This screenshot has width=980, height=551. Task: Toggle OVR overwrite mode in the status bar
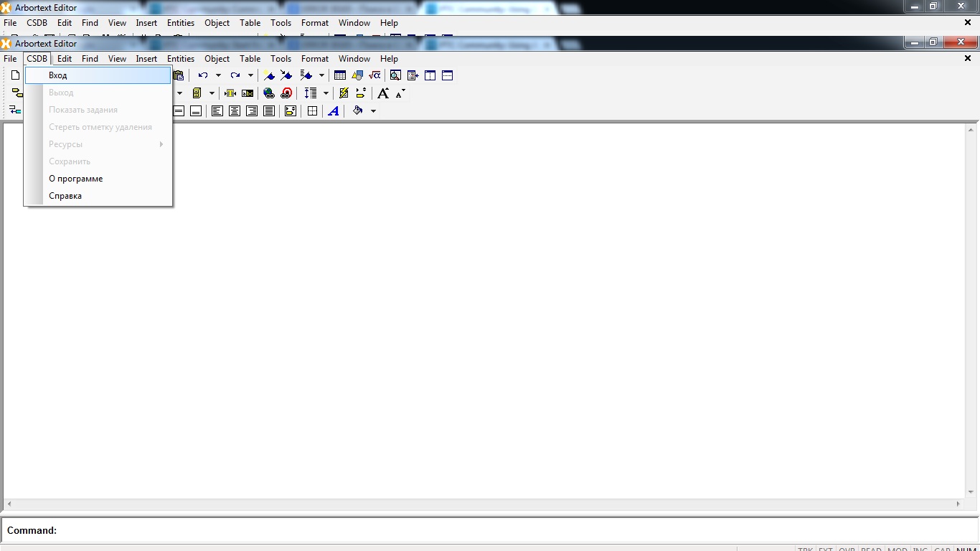pyautogui.click(x=847, y=549)
